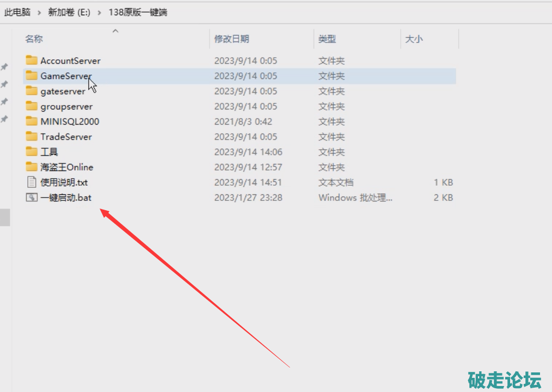
Task: Sort files by 名称 column header
Action: click(x=34, y=39)
